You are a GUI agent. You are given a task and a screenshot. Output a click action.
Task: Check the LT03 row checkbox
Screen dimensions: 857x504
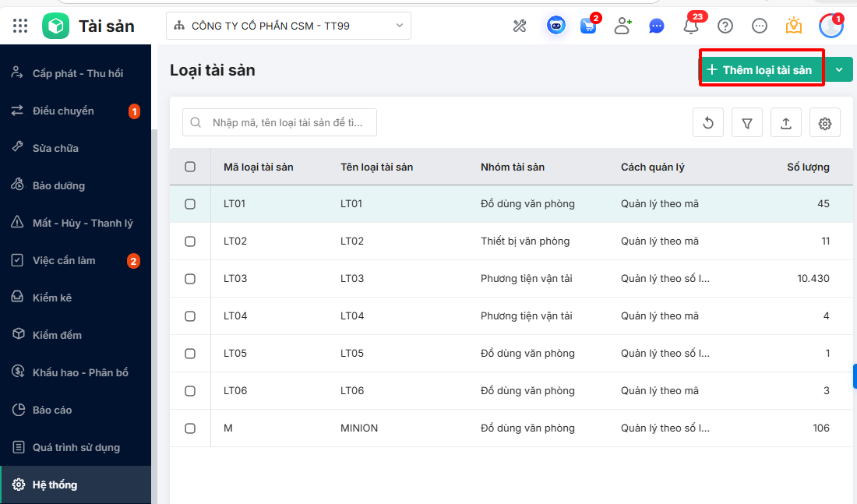tap(190, 279)
